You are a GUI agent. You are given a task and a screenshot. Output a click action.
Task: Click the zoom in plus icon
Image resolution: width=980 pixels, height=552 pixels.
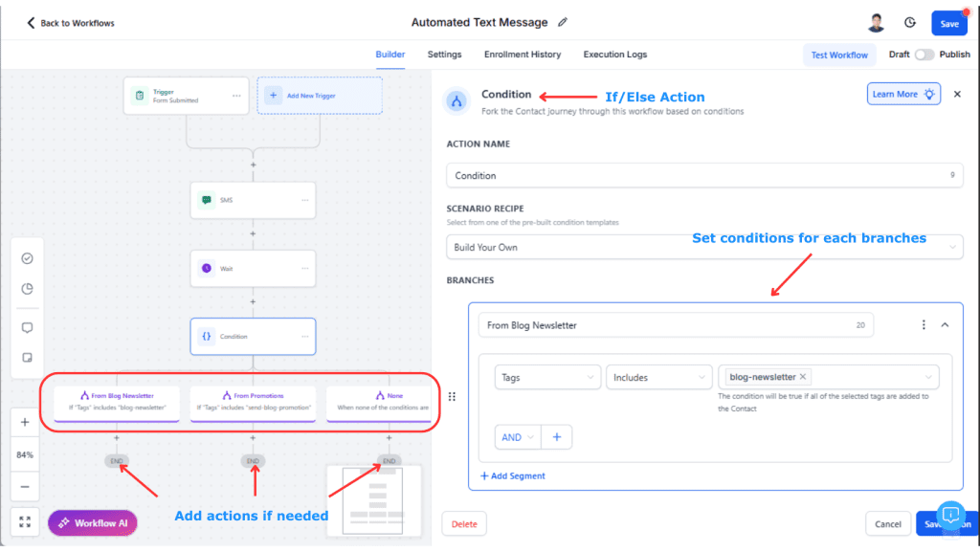(x=25, y=423)
